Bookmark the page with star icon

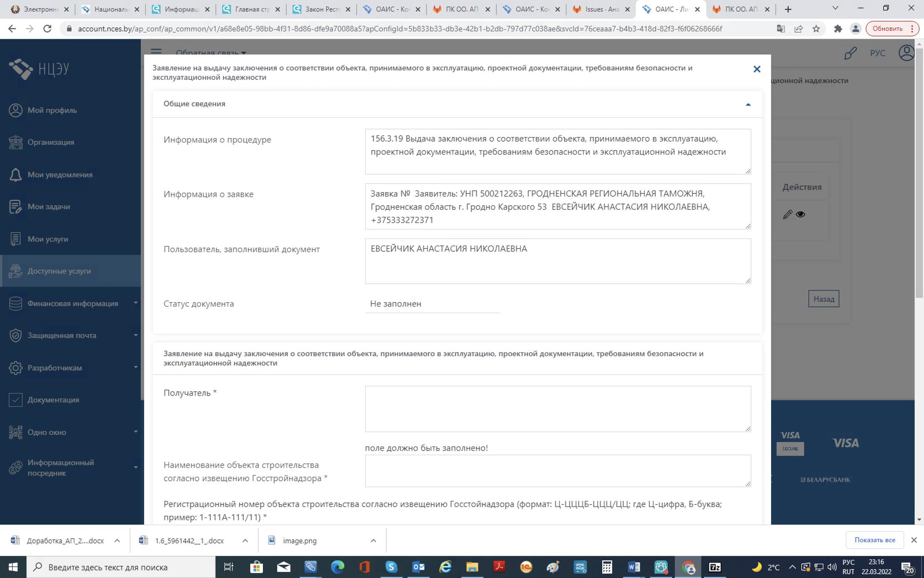(816, 29)
